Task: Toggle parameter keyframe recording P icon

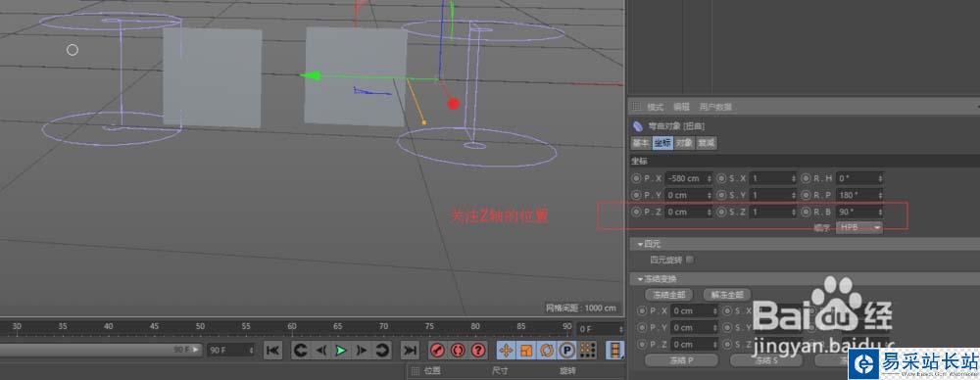Action: pyautogui.click(x=566, y=350)
